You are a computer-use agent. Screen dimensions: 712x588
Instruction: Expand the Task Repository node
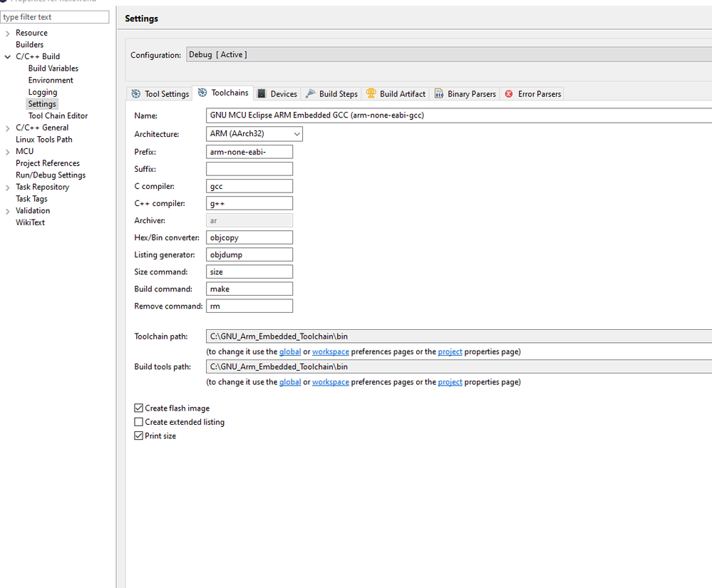(x=8, y=187)
